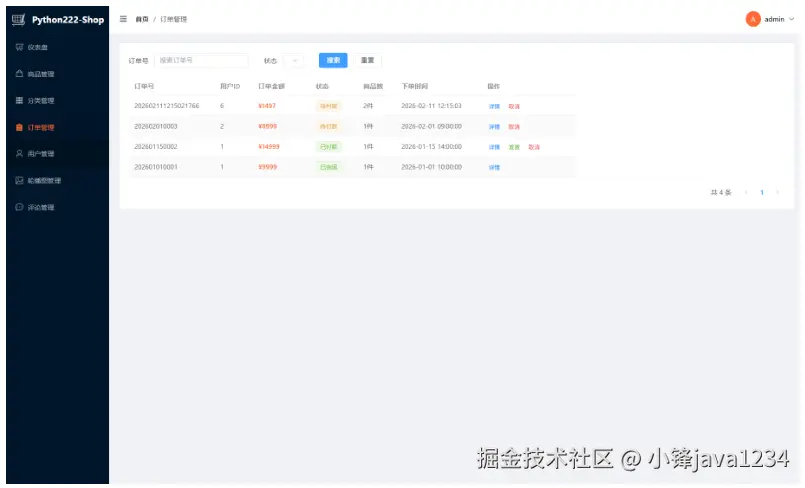This screenshot has height=488, width=805.
Task: Select the 订单管理 sidebar menu item
Action: click(x=58, y=127)
